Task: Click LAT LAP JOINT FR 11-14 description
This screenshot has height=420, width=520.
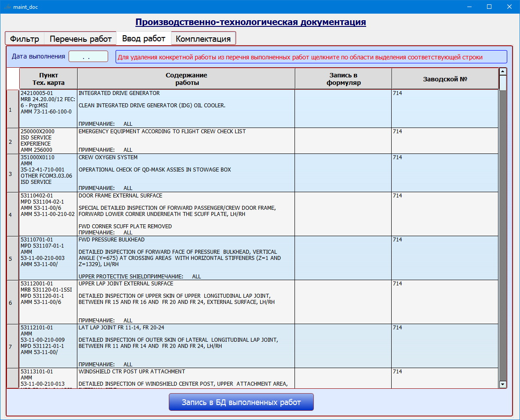Action: [186, 346]
